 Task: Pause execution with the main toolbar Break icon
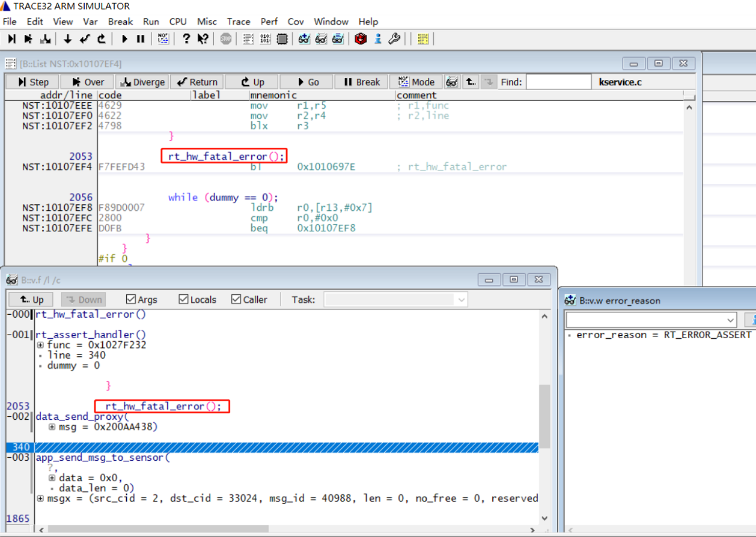pyautogui.click(x=141, y=39)
